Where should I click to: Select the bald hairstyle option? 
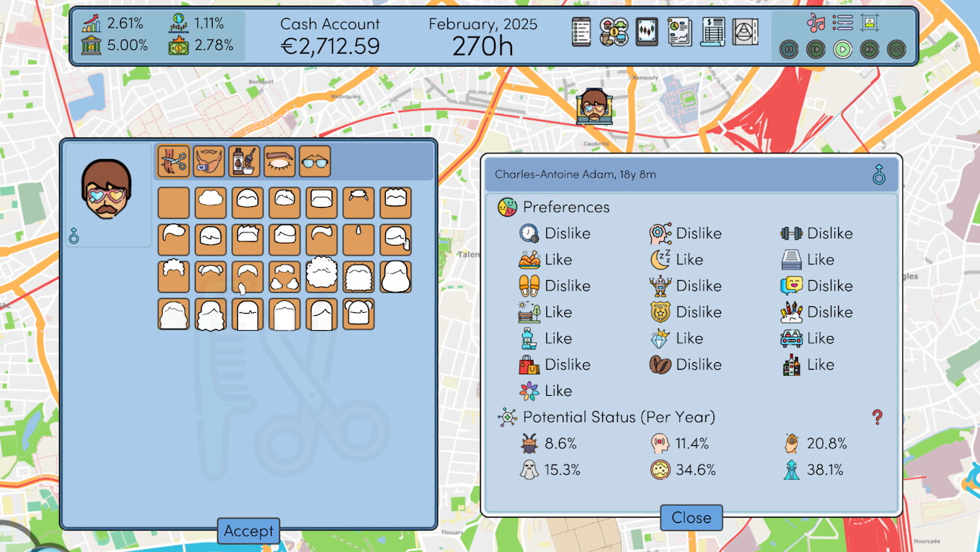click(173, 202)
